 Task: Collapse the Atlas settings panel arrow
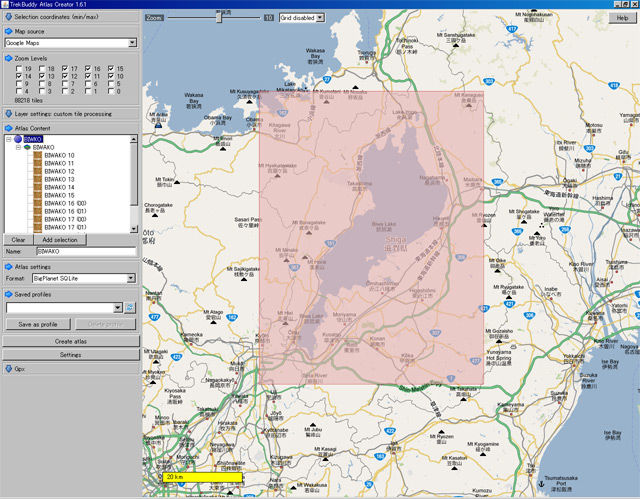click(8, 266)
